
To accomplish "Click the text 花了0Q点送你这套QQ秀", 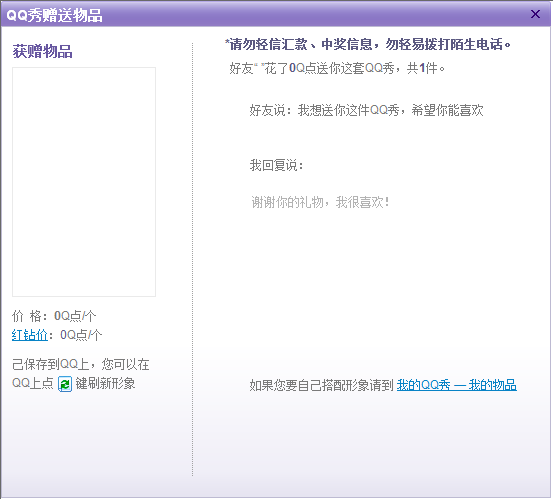I will pos(329,68).
